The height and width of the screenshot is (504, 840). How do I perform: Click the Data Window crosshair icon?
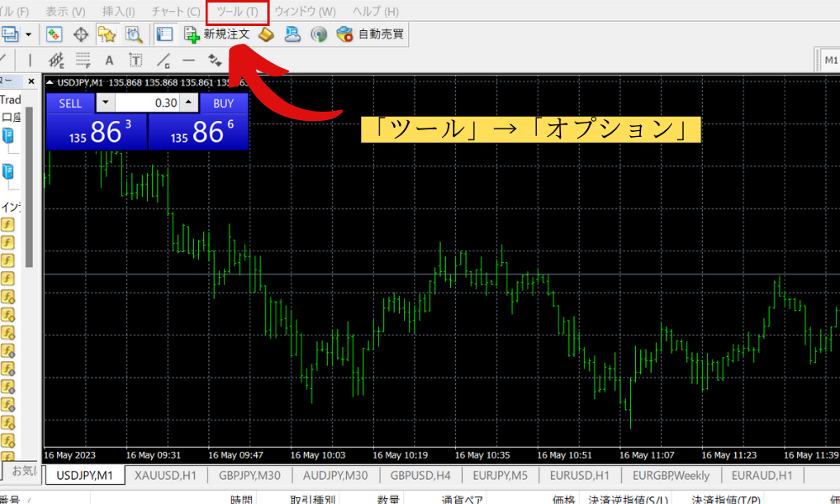81,34
